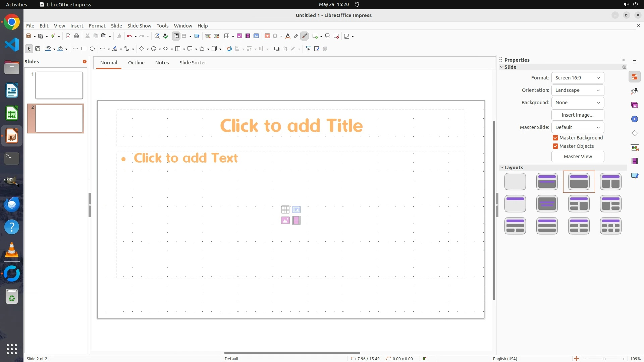
Task: Uncheck the Master Objects checkbox
Action: tap(555, 146)
